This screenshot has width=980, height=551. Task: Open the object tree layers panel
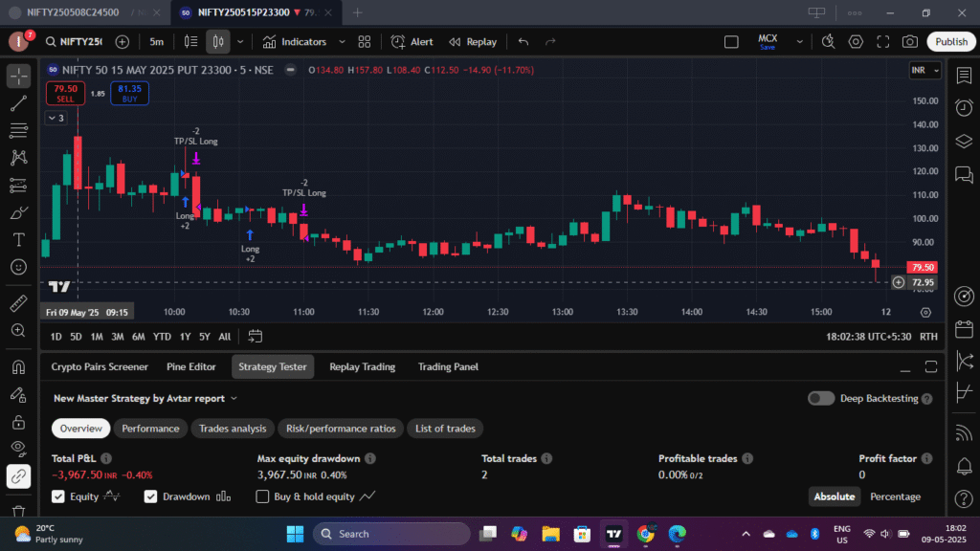click(x=964, y=142)
